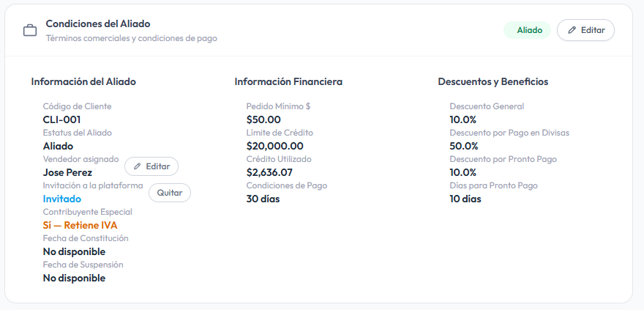Viewport: 644px width, 310px height.
Task: Click No disponible under Fecha de Suspensión
Action: point(75,278)
